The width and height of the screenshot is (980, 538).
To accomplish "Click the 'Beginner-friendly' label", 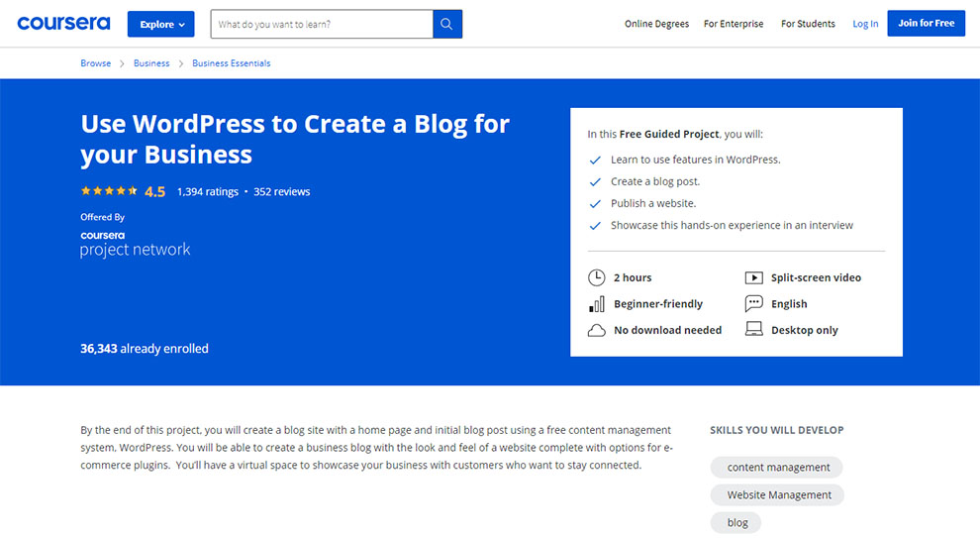I will (658, 304).
